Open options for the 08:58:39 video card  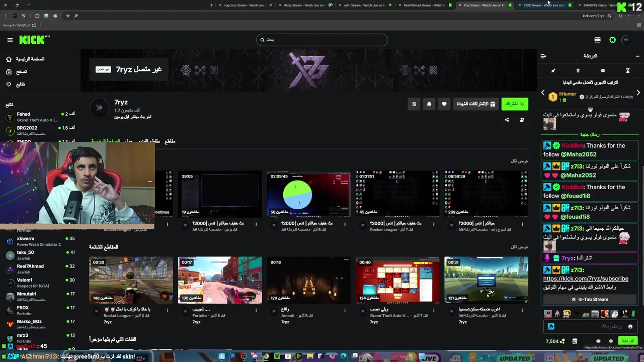(x=522, y=224)
